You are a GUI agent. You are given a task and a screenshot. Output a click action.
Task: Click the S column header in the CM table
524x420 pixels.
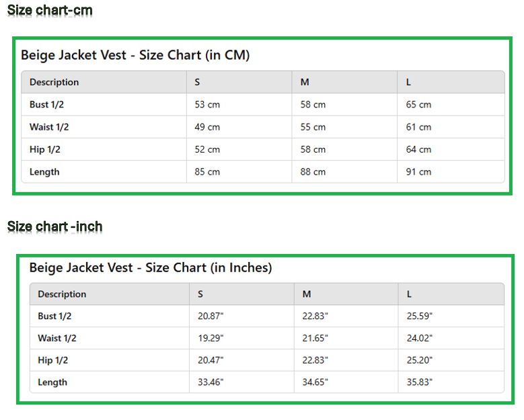197,82
